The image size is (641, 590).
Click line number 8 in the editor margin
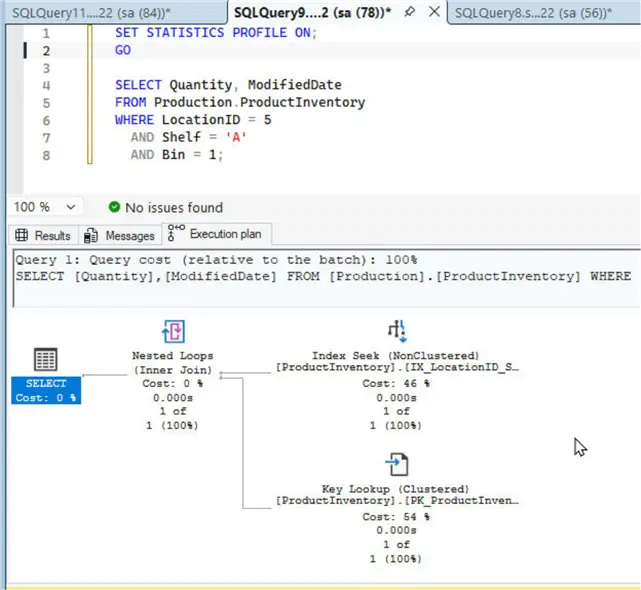(46, 155)
